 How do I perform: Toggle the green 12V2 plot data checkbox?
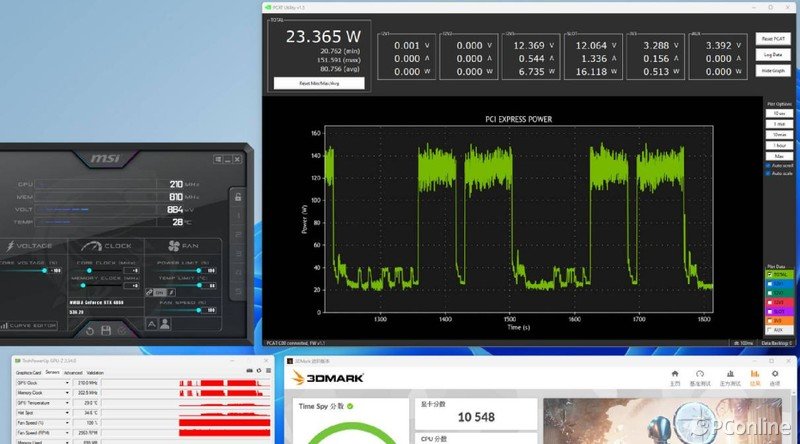click(770, 293)
